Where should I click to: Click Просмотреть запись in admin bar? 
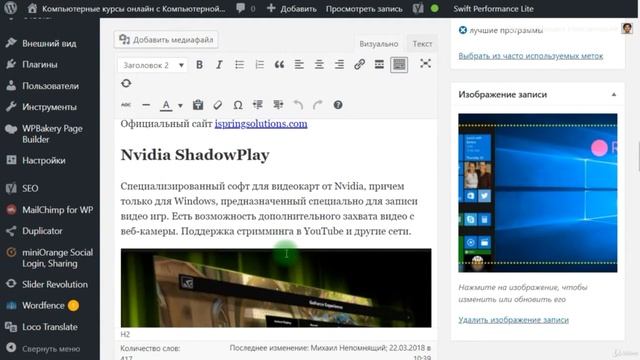pos(364,9)
